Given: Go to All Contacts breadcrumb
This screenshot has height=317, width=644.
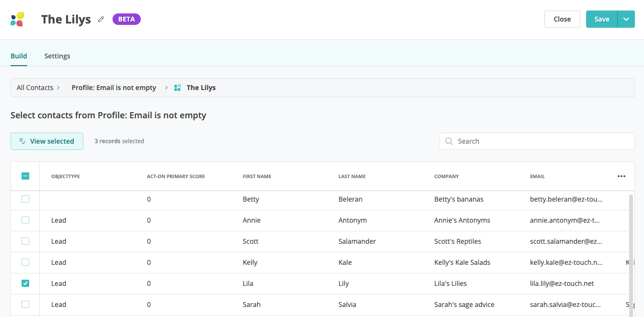Looking at the screenshot, I should (x=35, y=88).
